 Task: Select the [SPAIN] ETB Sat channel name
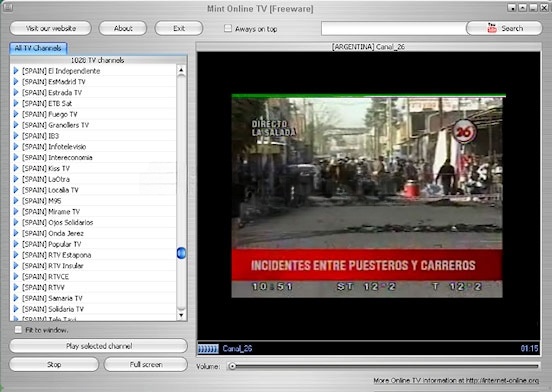[x=47, y=103]
